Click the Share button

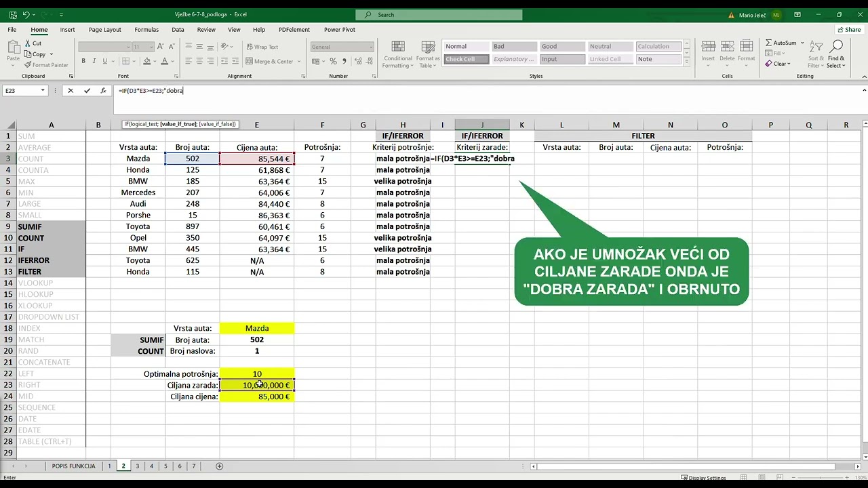click(x=848, y=30)
